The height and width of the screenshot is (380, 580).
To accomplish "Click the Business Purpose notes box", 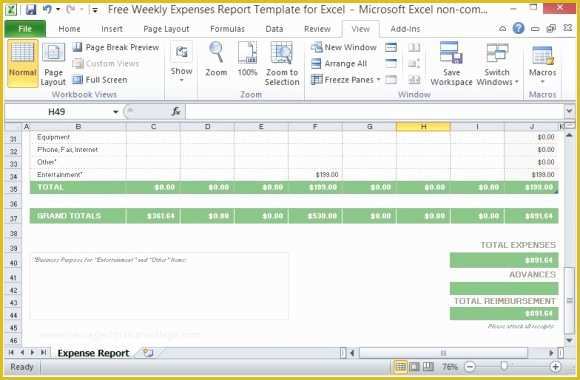I will point(159,286).
